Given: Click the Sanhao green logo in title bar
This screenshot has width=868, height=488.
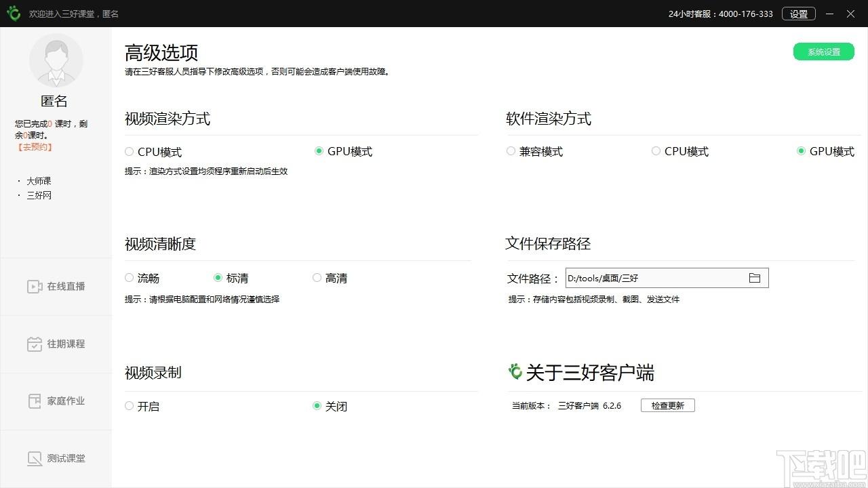Looking at the screenshot, I should (x=14, y=14).
